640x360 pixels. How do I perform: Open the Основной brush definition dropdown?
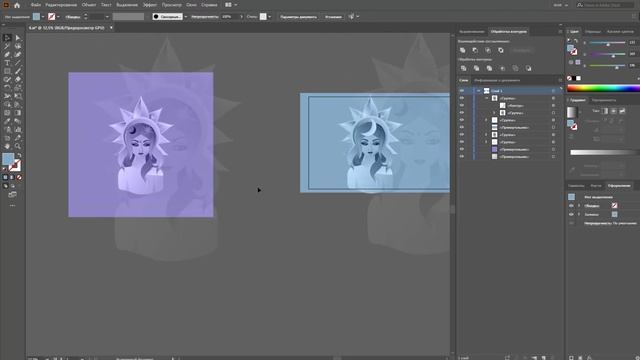point(186,17)
